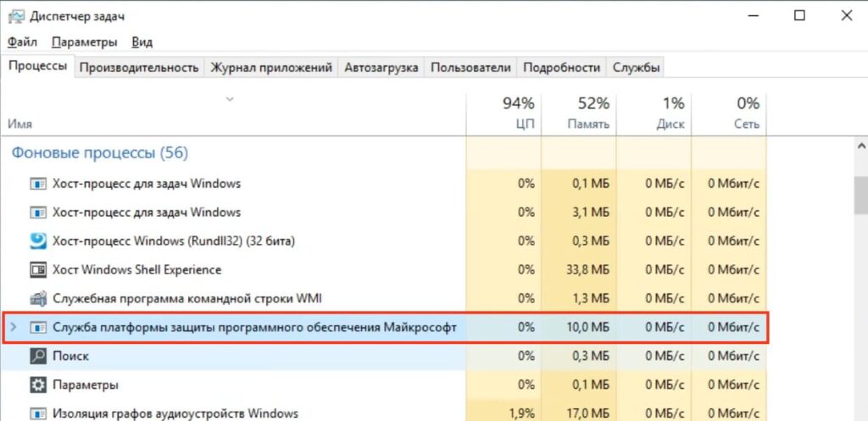This screenshot has height=421, width=868.
Task: Click the scrollbar up arrow
Action: 861,147
